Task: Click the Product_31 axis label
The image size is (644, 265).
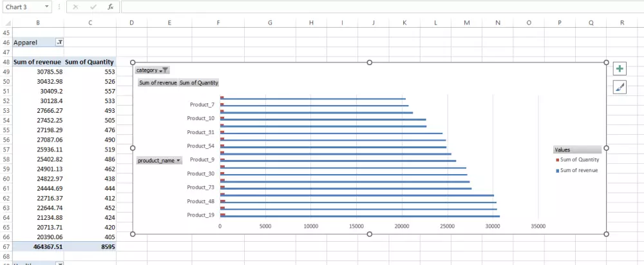Action: pos(201,132)
